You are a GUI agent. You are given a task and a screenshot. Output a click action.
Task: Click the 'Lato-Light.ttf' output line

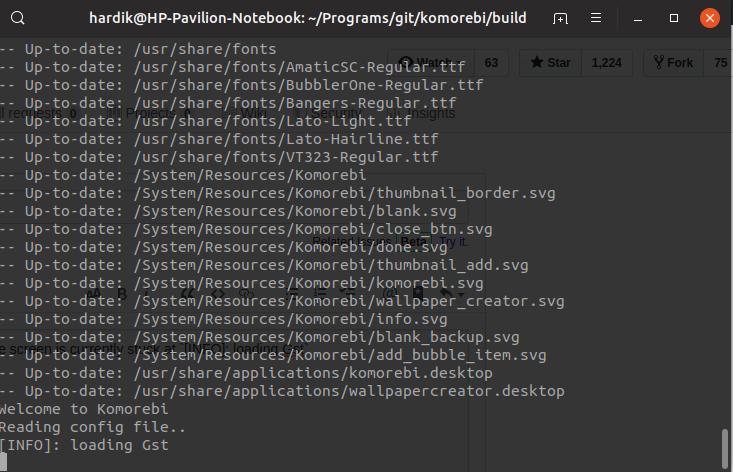pyautogui.click(x=206, y=122)
